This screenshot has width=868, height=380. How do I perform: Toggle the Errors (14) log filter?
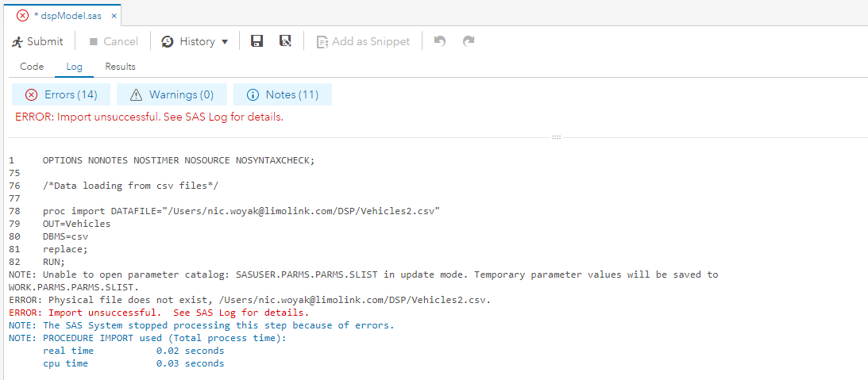point(61,94)
